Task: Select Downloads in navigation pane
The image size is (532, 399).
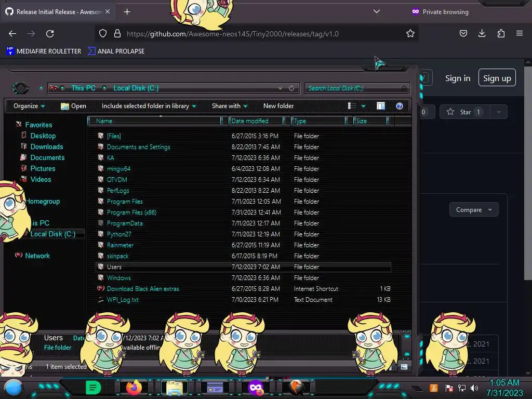Action: point(46,147)
